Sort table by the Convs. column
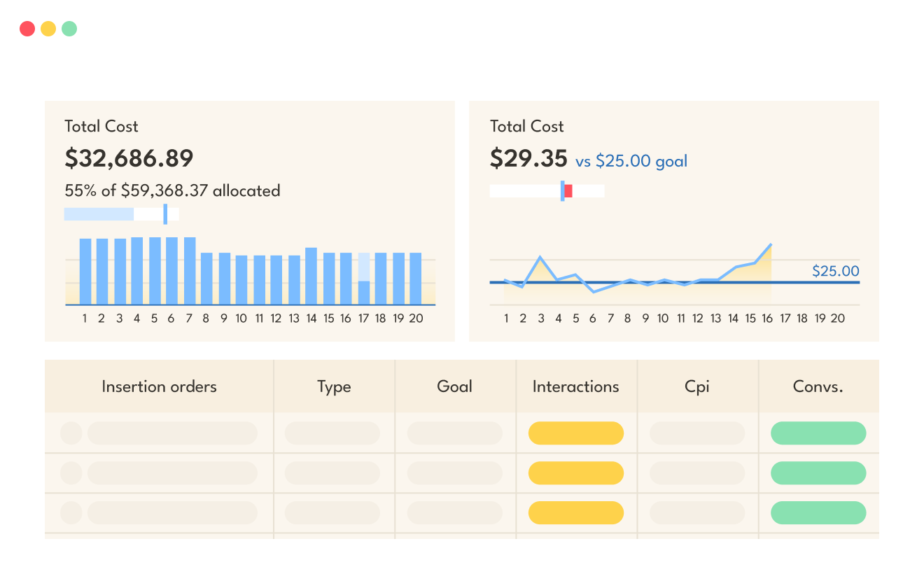The image size is (924, 567). pyautogui.click(x=818, y=386)
